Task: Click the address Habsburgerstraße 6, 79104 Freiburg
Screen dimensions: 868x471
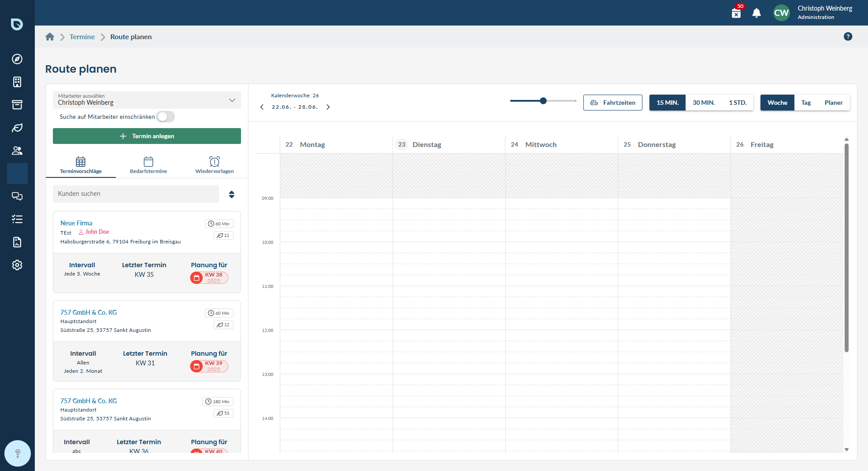Action: pyautogui.click(x=121, y=242)
